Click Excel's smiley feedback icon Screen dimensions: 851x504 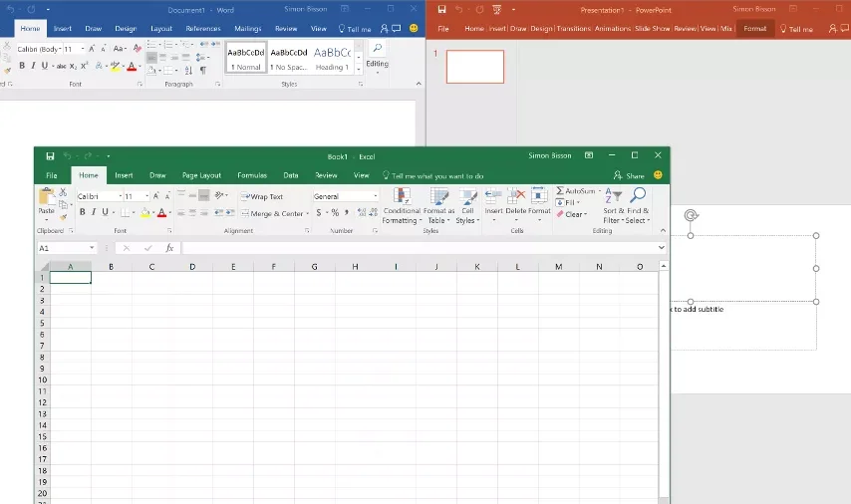(658, 175)
